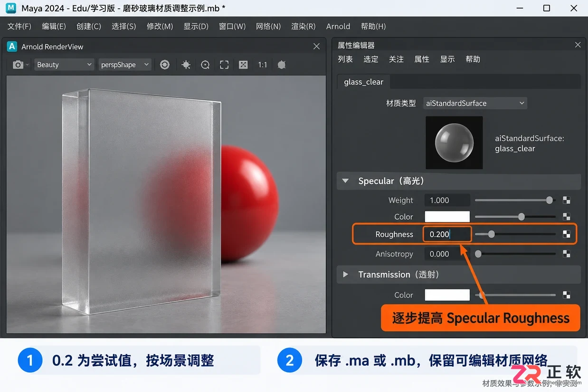Click the crop region frame icon
Image resolution: width=588 pixels, height=392 pixels.
pyautogui.click(x=224, y=65)
